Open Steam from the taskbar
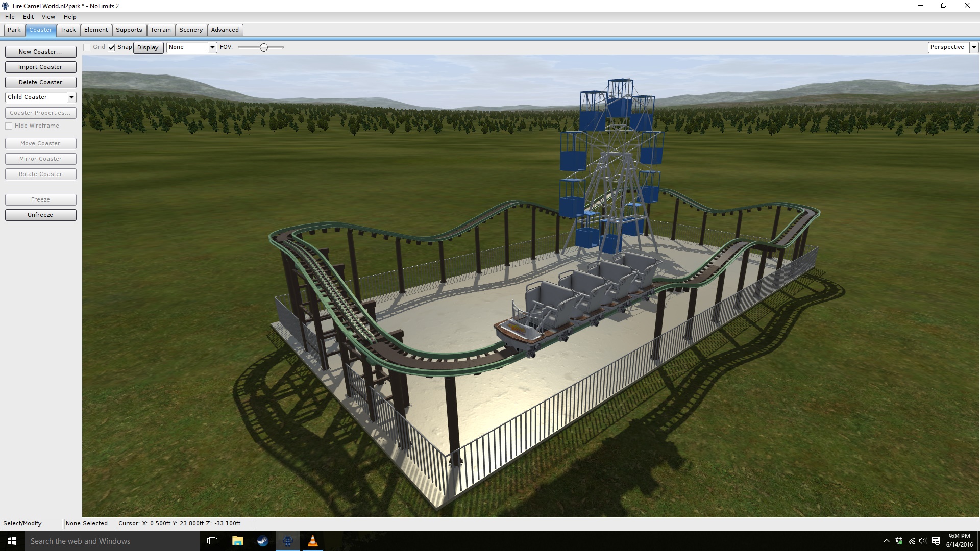The height and width of the screenshot is (551, 980). coord(262,541)
